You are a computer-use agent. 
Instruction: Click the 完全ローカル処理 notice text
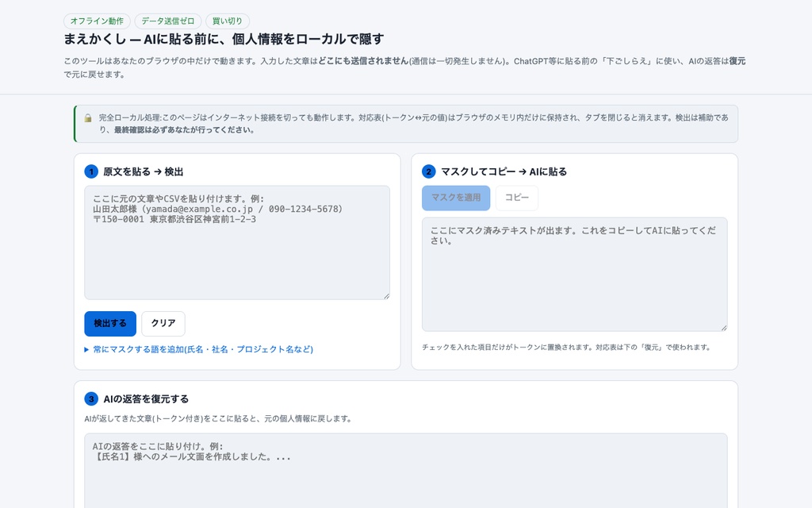(x=414, y=124)
